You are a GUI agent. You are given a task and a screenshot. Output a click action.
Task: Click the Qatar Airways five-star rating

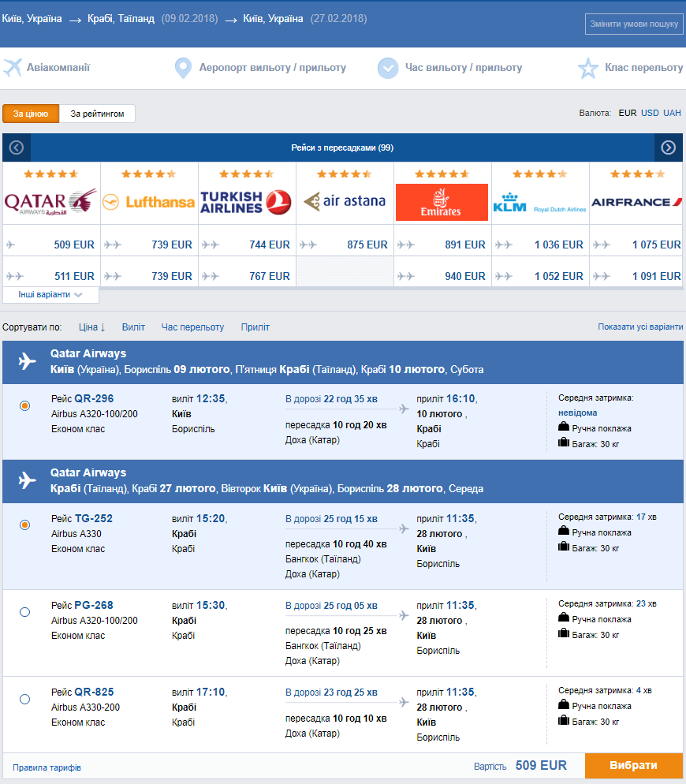51,174
